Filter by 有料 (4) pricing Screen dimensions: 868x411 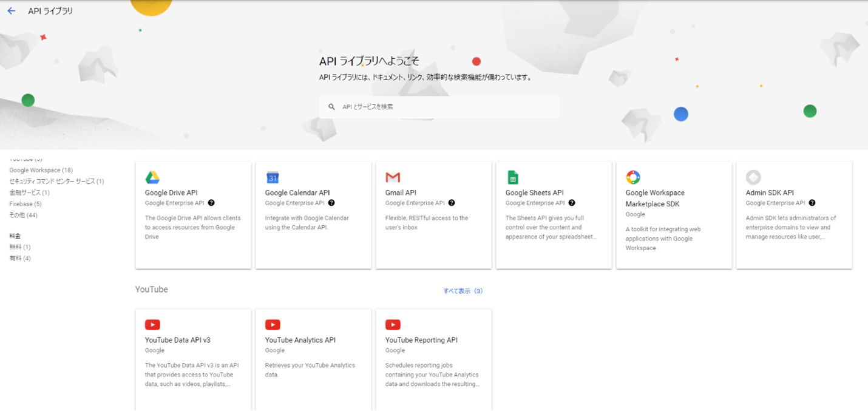tap(20, 259)
